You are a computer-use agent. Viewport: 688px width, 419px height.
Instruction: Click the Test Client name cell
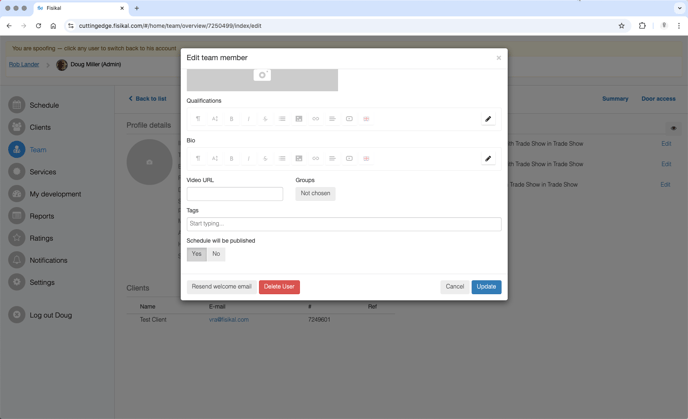[153, 320]
